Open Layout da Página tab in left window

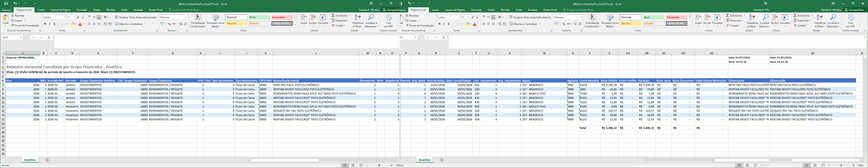(x=60, y=10)
